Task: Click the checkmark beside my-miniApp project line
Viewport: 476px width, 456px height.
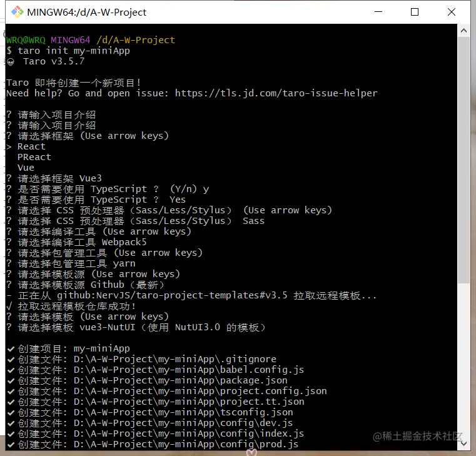Action: (x=11, y=349)
